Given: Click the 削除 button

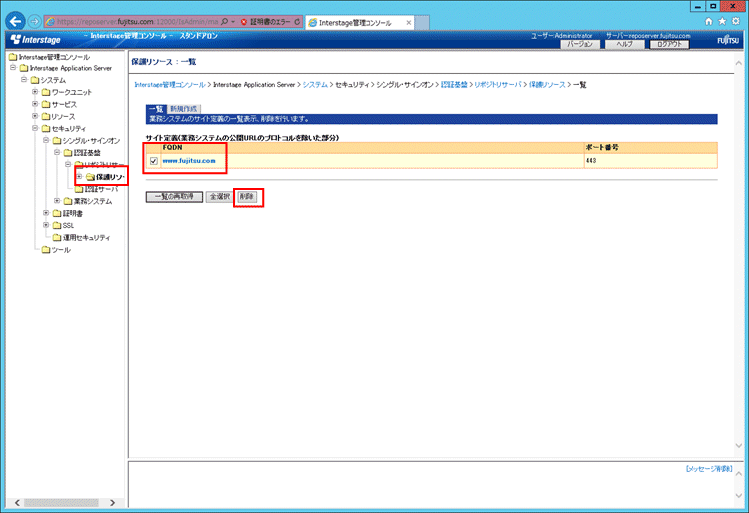Looking at the screenshot, I should (247, 197).
